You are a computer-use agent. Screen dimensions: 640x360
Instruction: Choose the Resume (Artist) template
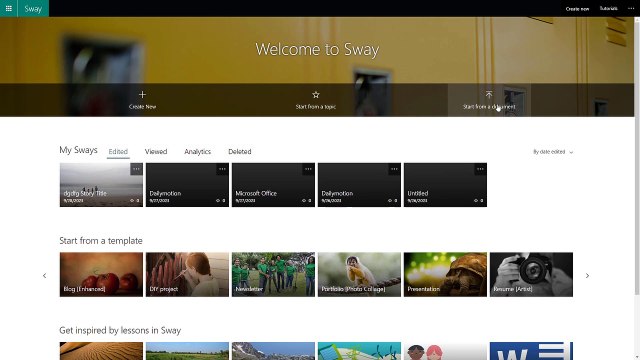pyautogui.click(x=531, y=274)
